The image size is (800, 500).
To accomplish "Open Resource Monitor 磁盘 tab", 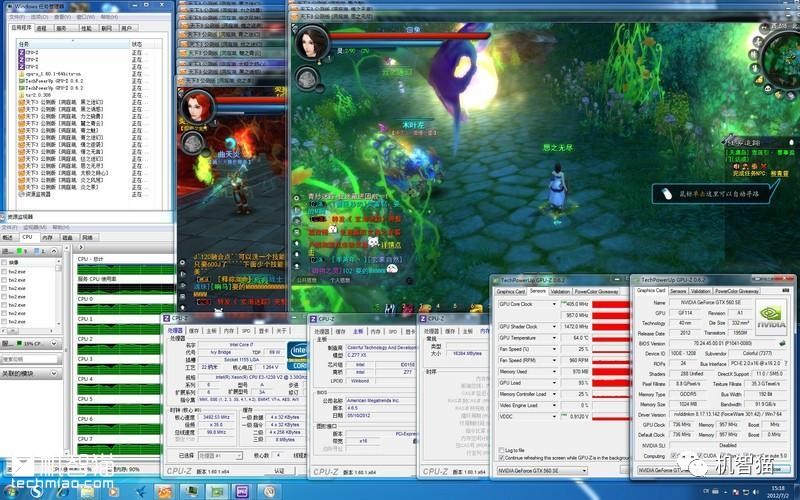I will (67, 237).
